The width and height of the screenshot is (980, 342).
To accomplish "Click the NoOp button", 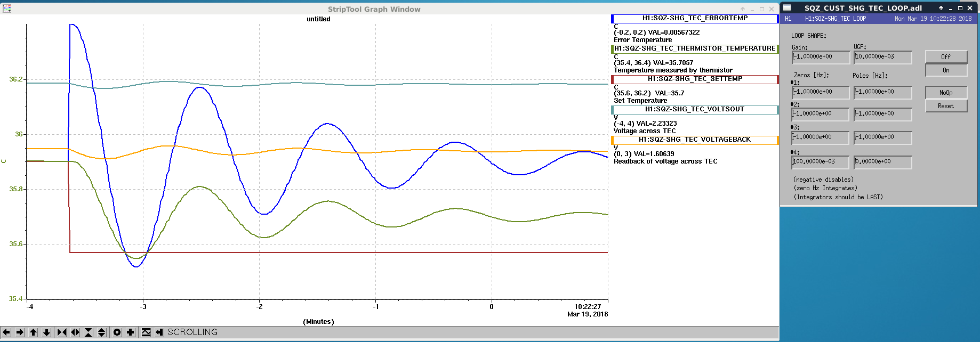I will (x=946, y=93).
